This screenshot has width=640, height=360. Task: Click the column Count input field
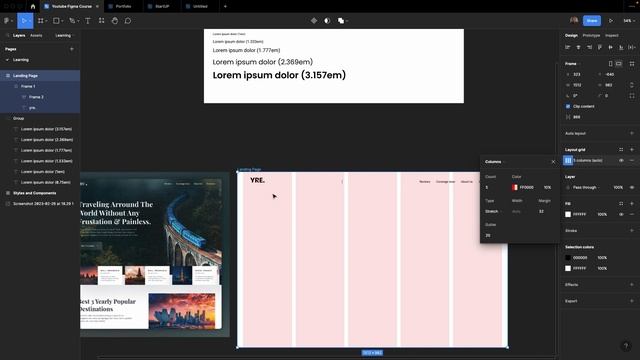click(x=495, y=187)
